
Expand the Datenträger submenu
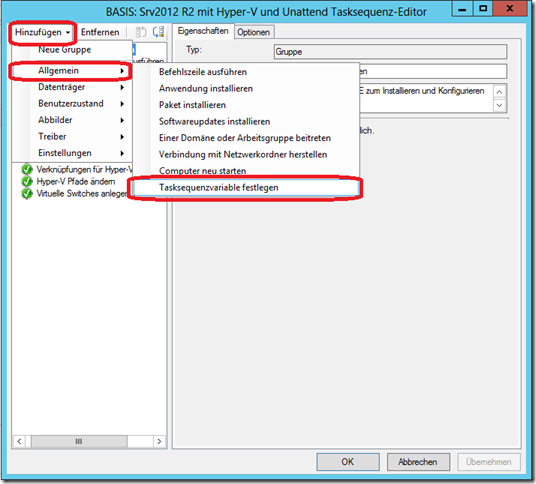[72, 87]
